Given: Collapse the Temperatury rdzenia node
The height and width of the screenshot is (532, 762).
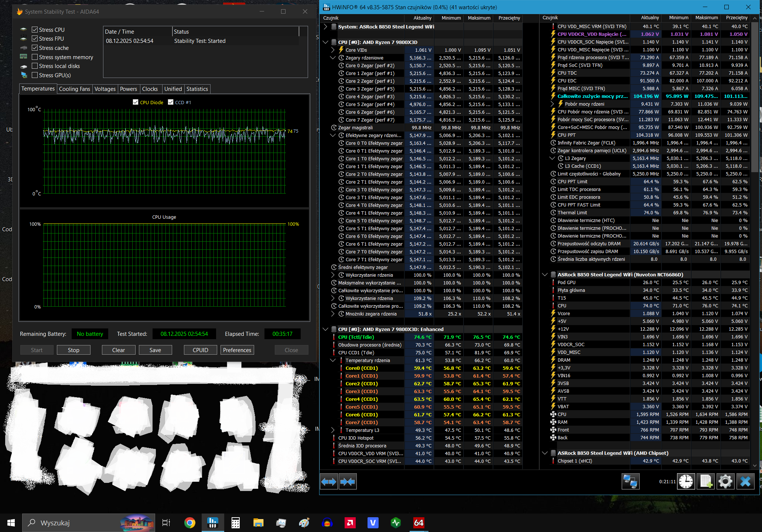Looking at the screenshot, I should click(333, 360).
